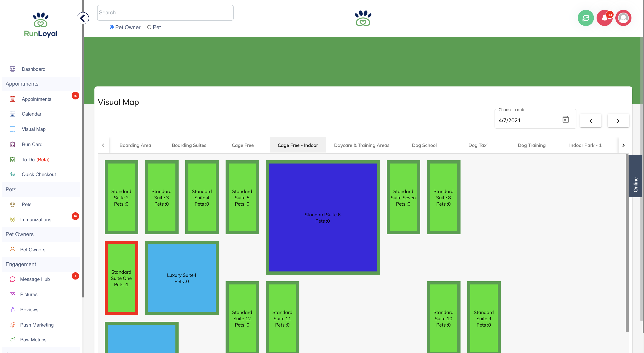Open the date picker calendar icon
Image resolution: width=644 pixels, height=353 pixels.
click(565, 120)
